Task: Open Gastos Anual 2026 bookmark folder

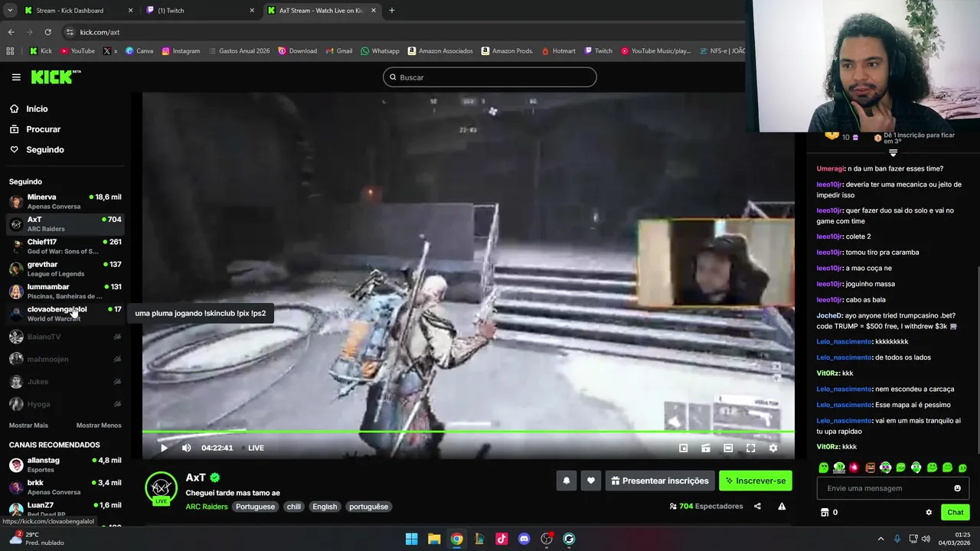Action: point(238,51)
